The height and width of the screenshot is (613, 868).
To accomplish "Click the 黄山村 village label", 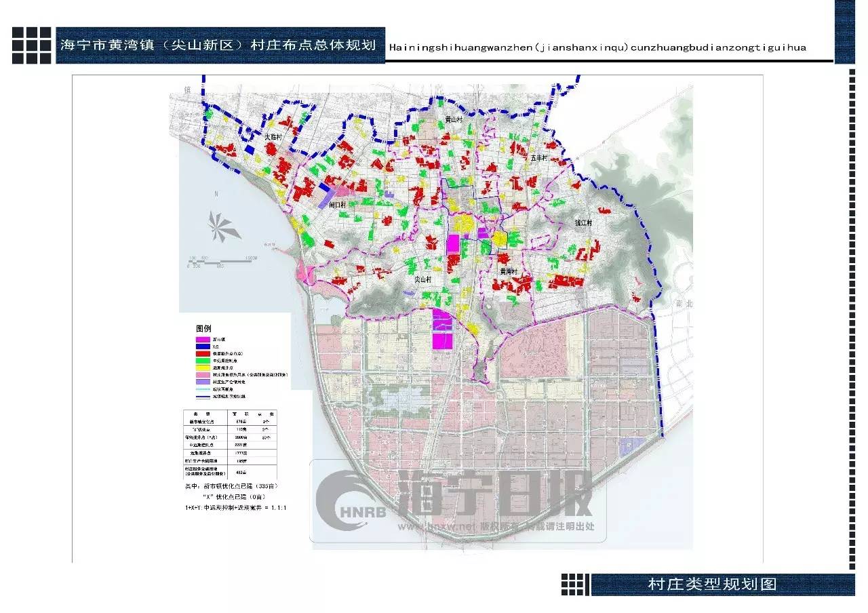I will pyautogui.click(x=453, y=119).
